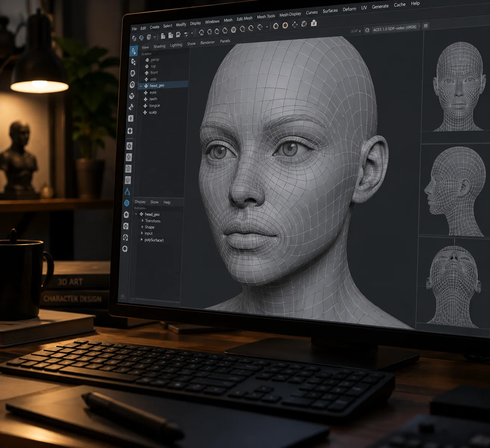
Task: Click the lock-shaped icon in the top toolbar
Action: click(x=314, y=23)
